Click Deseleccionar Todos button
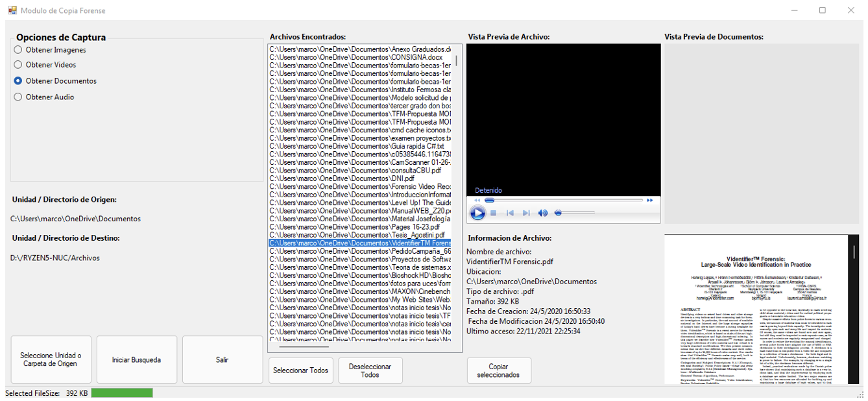The image size is (868, 401). click(370, 371)
